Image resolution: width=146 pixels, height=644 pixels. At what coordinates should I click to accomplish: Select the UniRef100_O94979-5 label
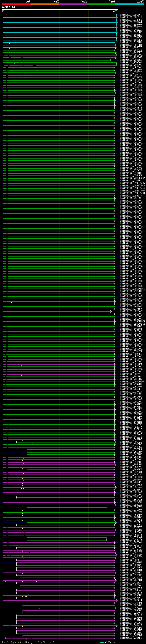tap(132, 183)
